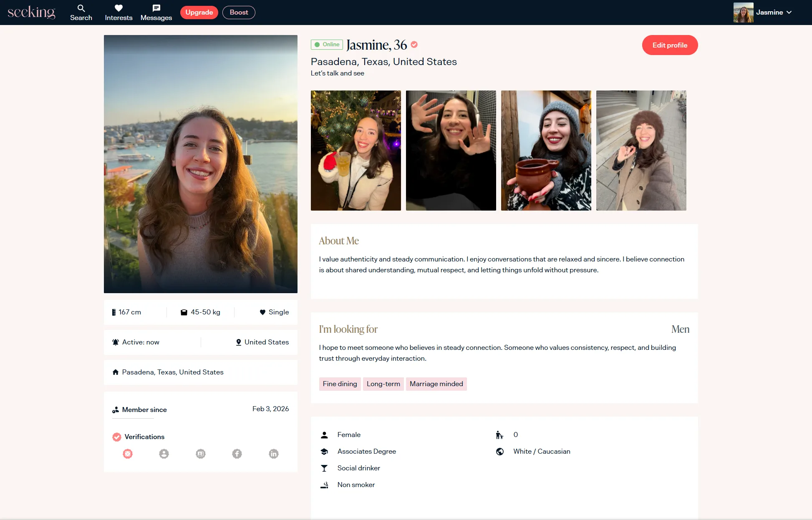
Task: Select the Marriage minded tag
Action: [436, 384]
